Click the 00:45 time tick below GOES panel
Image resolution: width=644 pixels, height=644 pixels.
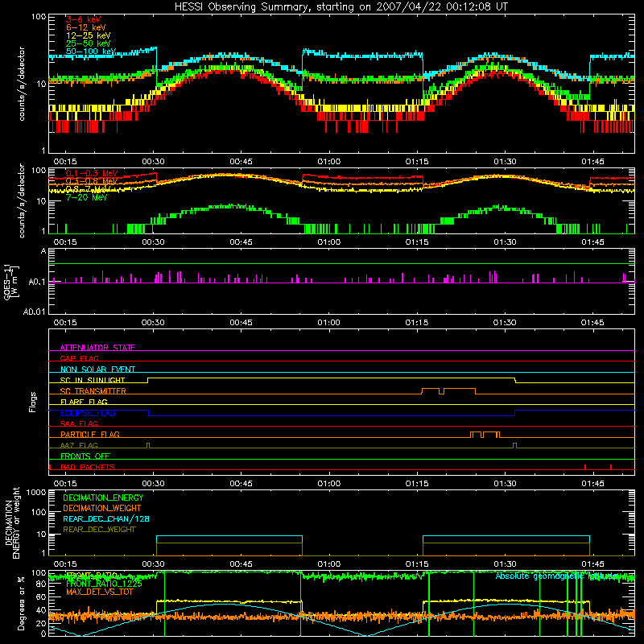(x=241, y=323)
